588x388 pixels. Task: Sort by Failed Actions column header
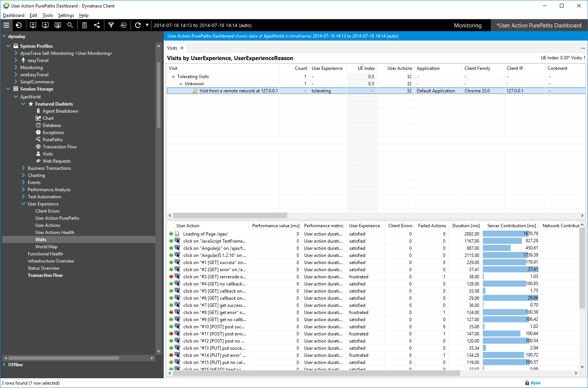click(432, 226)
